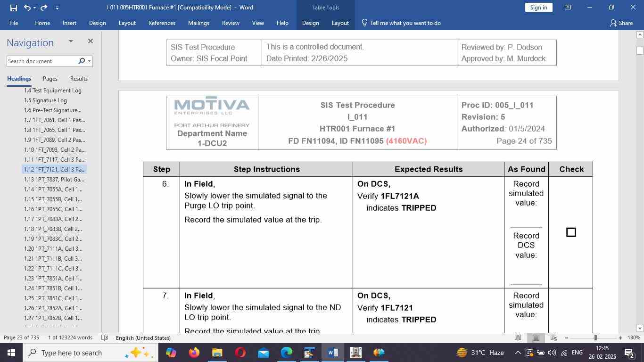Go to heading 1.7 1FT_7061, Cell 1
The height and width of the screenshot is (362, 644).
[x=55, y=120]
